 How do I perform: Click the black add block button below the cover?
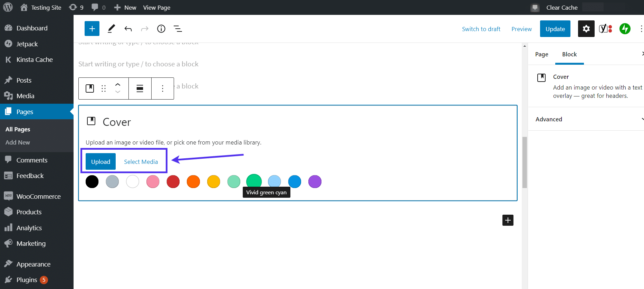pyautogui.click(x=508, y=220)
